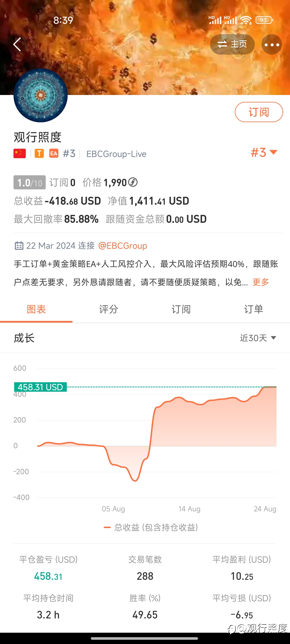The width and height of the screenshot is (290, 644).
Task: Open the mandala profile avatar
Action: (40, 95)
